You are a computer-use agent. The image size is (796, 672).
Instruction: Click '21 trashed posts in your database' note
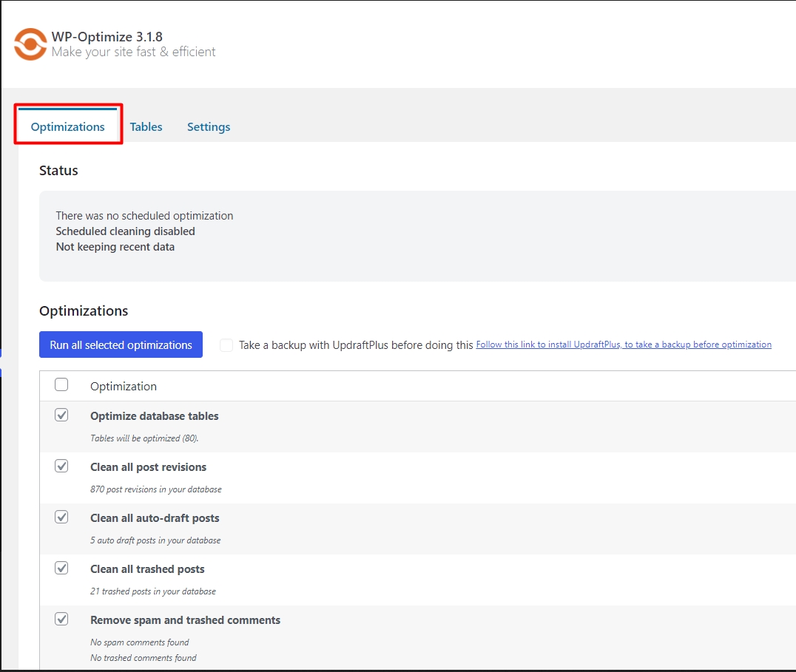[x=153, y=591]
